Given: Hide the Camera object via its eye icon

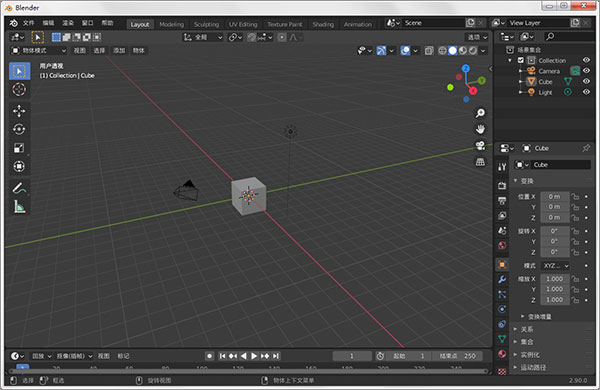Looking at the screenshot, I should [586, 71].
